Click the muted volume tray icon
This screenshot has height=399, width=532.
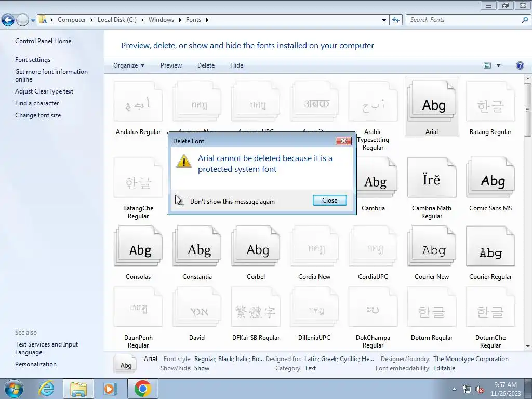click(479, 390)
